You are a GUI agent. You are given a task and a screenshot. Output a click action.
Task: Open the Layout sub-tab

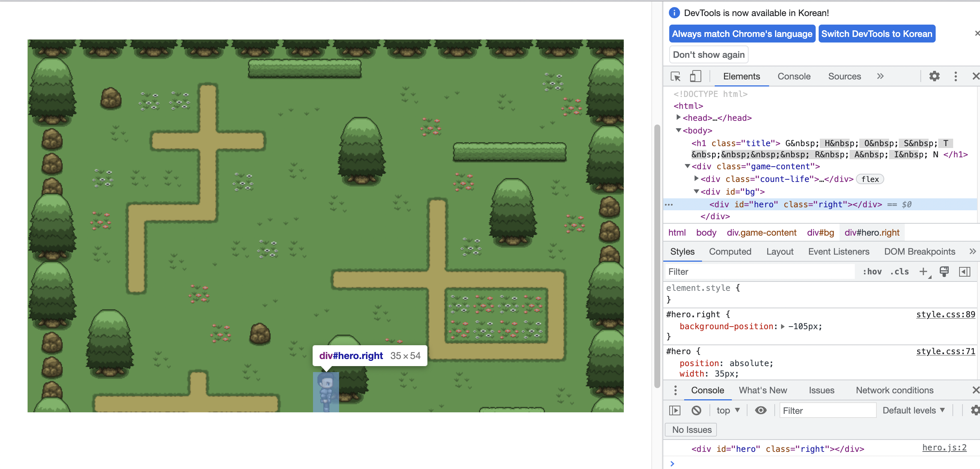(x=780, y=252)
